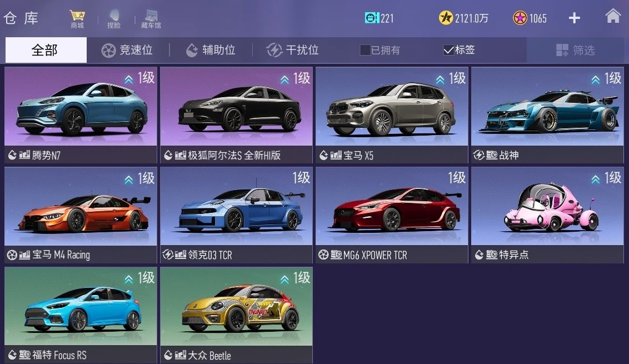The image size is (629, 364).
Task: Uncheck the 标签 tags checkbox
Action: pyautogui.click(x=448, y=50)
